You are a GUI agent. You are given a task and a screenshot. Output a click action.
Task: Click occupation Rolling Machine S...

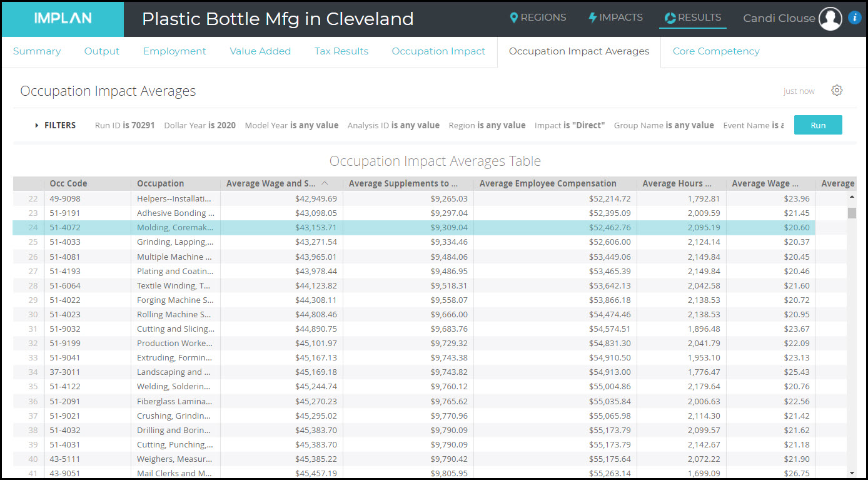pos(175,314)
